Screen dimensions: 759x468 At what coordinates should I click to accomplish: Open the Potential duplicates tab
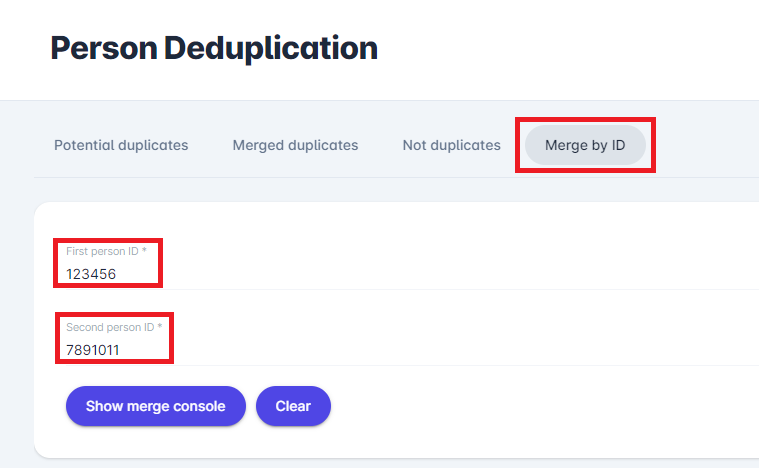click(121, 145)
